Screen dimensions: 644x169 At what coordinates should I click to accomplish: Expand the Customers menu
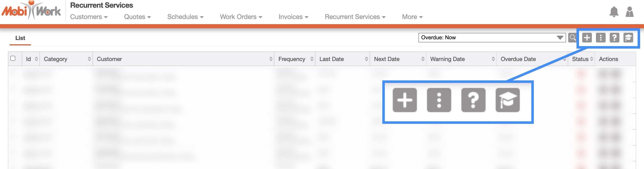pos(89,17)
